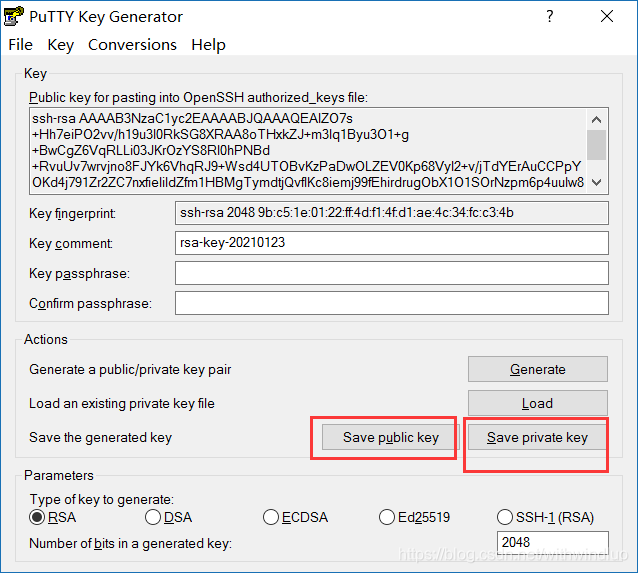
Task: Click the PuTTY Key Generator title bar icon
Action: (13, 16)
